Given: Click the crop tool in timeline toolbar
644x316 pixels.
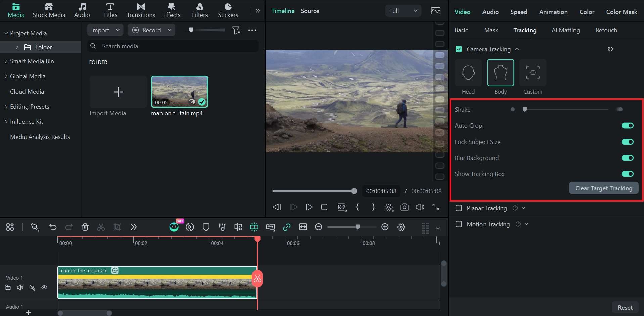Looking at the screenshot, I should pos(117,227).
